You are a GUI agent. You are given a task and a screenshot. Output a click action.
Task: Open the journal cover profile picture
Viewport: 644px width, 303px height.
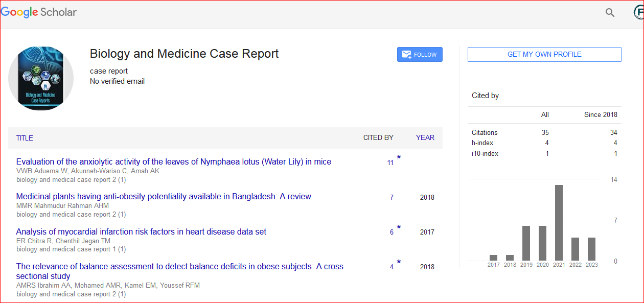(41, 78)
